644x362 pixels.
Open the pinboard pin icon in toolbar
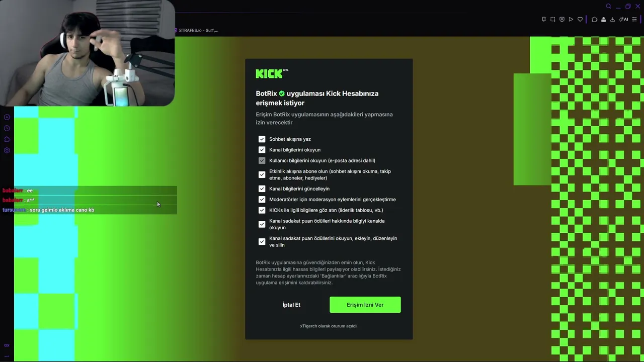point(544,20)
